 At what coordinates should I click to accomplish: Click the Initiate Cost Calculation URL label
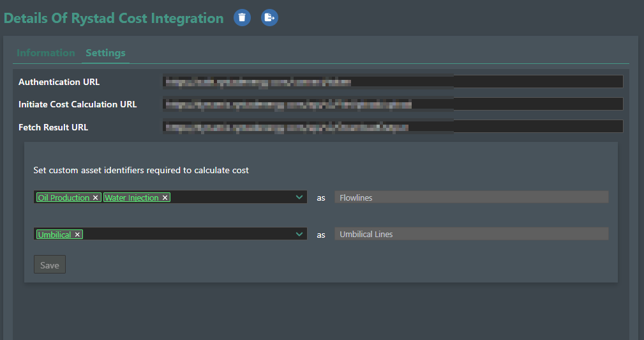[78, 104]
